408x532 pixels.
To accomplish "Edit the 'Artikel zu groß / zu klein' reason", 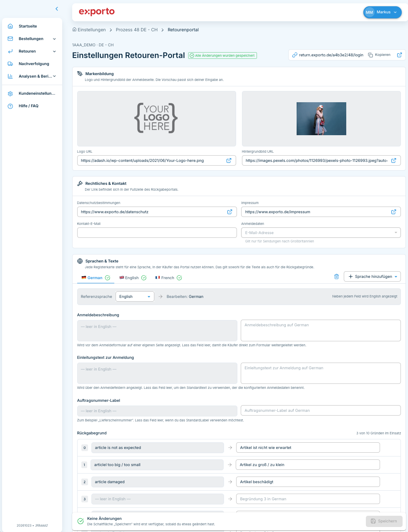I will pos(308,465).
